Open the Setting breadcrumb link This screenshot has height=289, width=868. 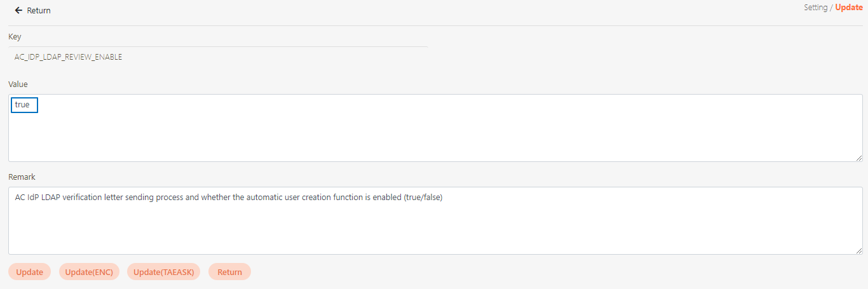tap(815, 8)
